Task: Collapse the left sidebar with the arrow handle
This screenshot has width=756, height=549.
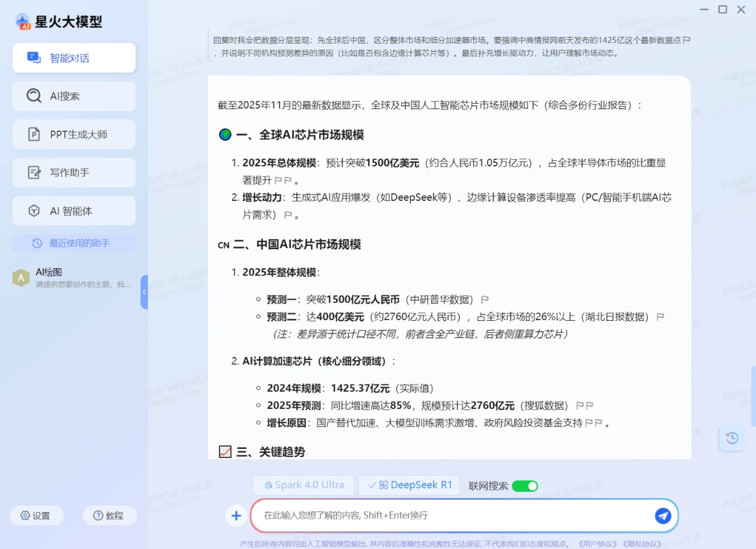Action: (x=144, y=292)
